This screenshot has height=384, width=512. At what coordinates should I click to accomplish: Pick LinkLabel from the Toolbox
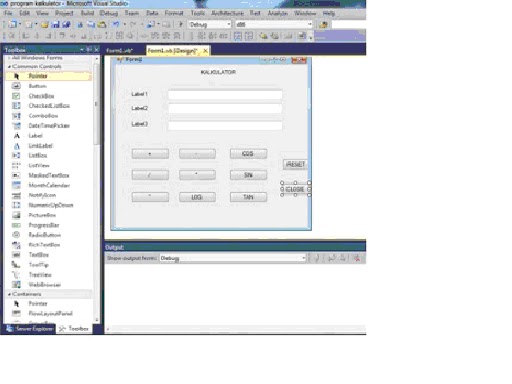pyautogui.click(x=40, y=146)
